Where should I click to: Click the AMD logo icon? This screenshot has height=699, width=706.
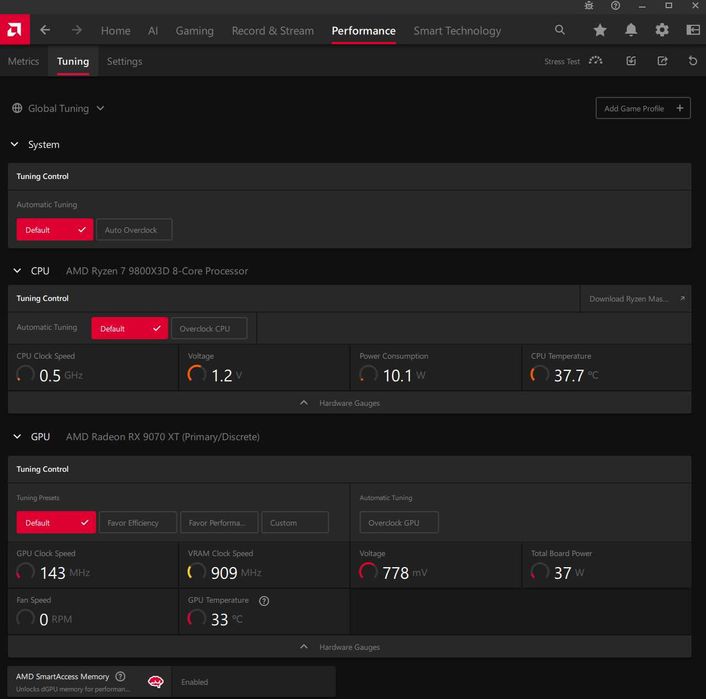(15, 30)
